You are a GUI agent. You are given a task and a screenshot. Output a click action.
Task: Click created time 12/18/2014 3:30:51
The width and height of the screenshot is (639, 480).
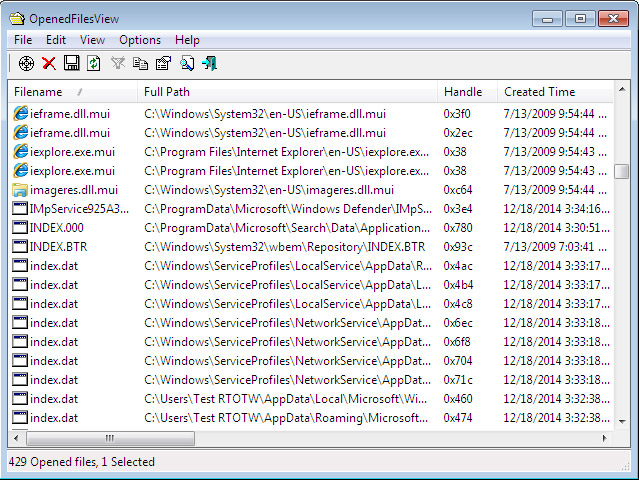(557, 228)
